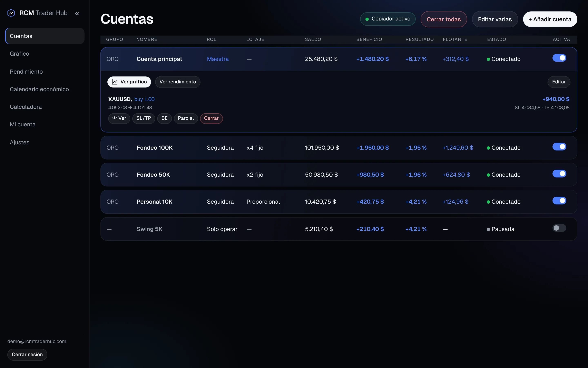Click the Editar button for Cuenta principal
The width and height of the screenshot is (588, 368).
pyautogui.click(x=559, y=82)
